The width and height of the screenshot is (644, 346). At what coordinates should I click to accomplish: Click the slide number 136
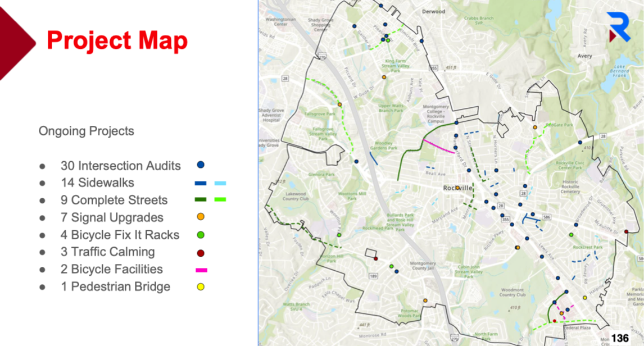tap(620, 338)
